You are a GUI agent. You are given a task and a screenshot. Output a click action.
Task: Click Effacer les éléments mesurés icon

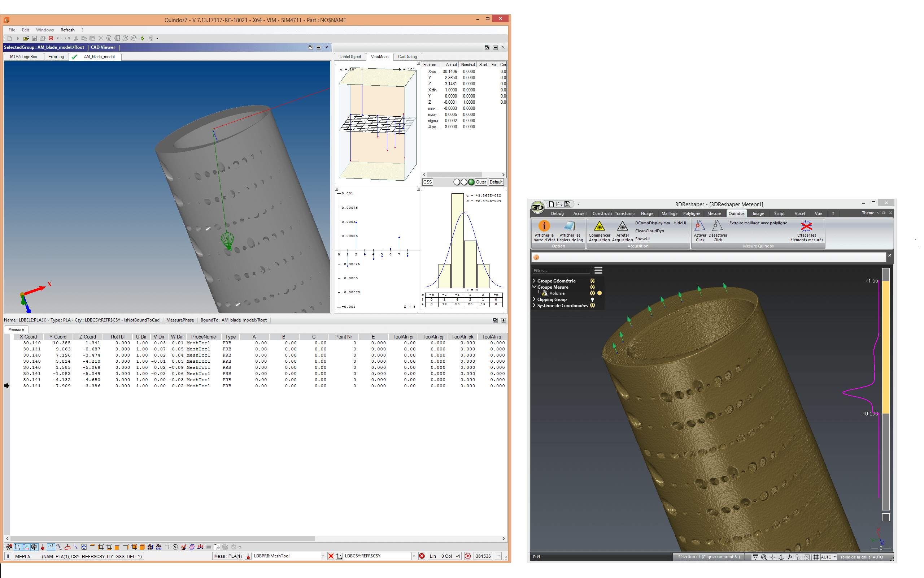point(806,226)
